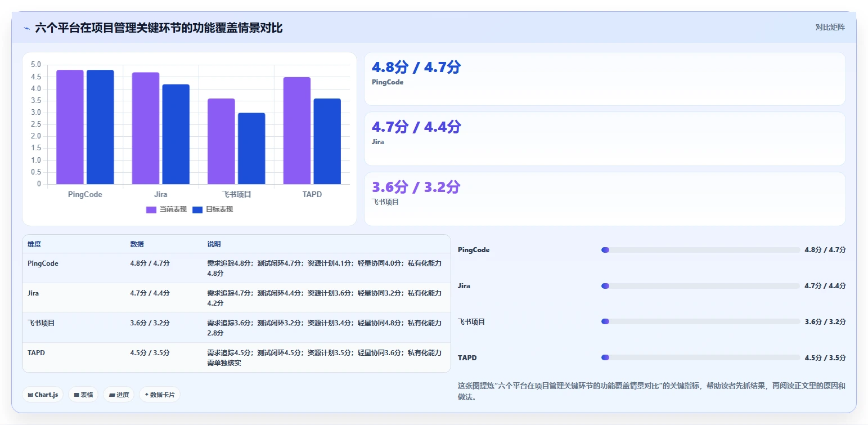Click the 5.0 y-axis value
This screenshot has width=868, height=425.
click(x=36, y=65)
